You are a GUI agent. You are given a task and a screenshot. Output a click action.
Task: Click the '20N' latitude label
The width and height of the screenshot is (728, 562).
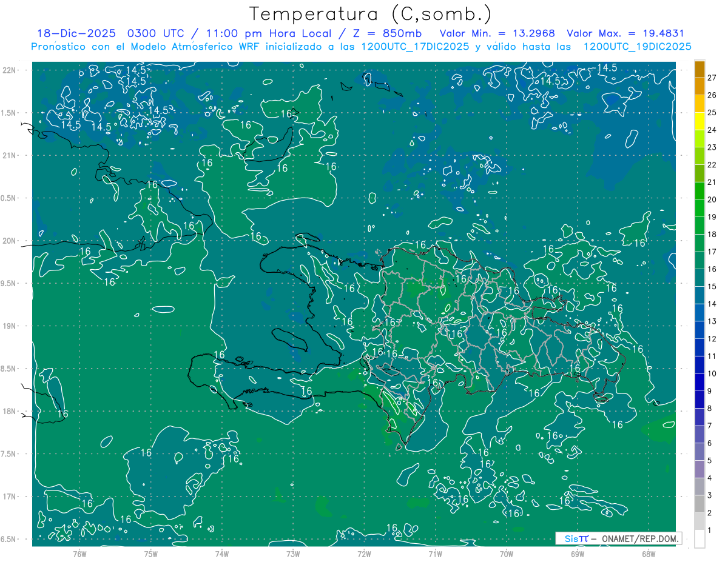(9, 241)
